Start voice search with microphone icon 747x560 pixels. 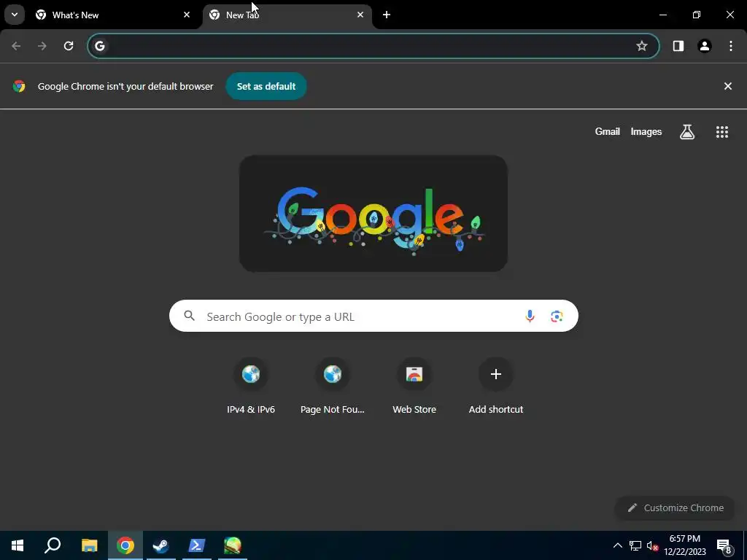(x=530, y=316)
